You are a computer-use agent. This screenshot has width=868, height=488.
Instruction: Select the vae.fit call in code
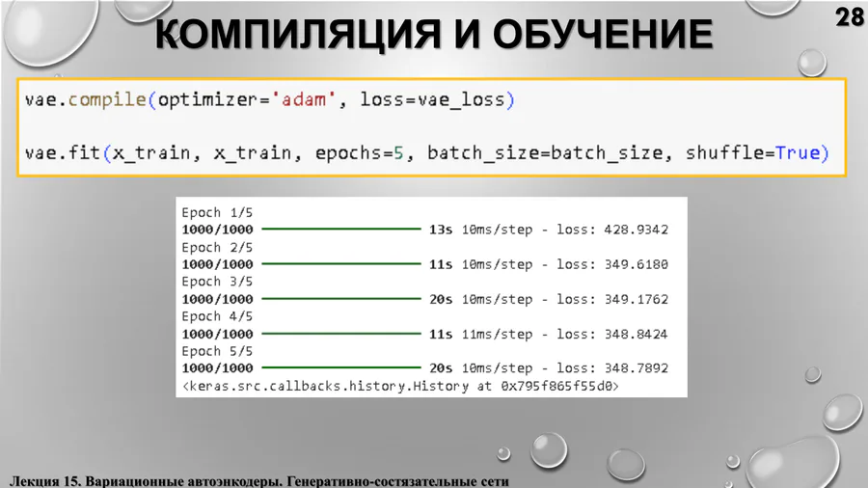coord(62,153)
